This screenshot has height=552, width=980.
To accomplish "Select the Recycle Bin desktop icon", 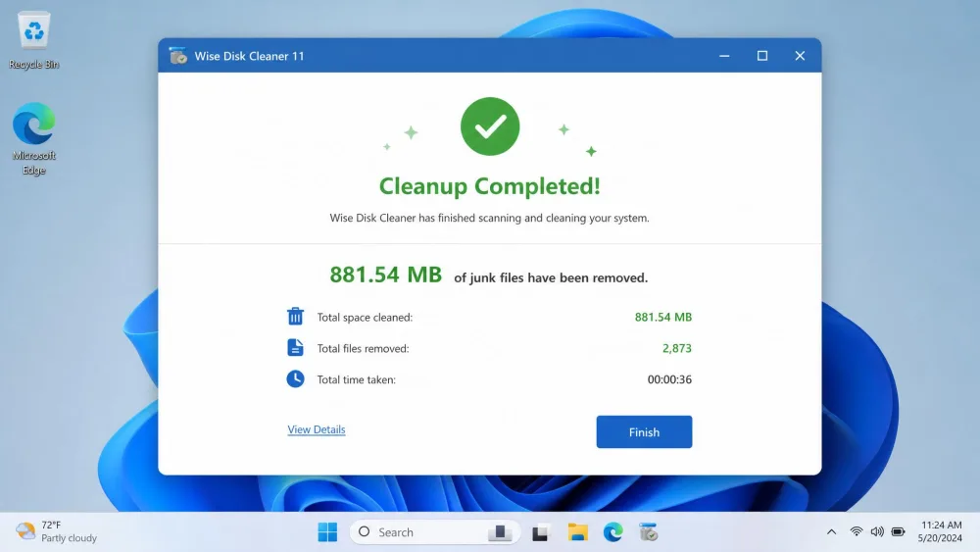I will tap(33, 40).
